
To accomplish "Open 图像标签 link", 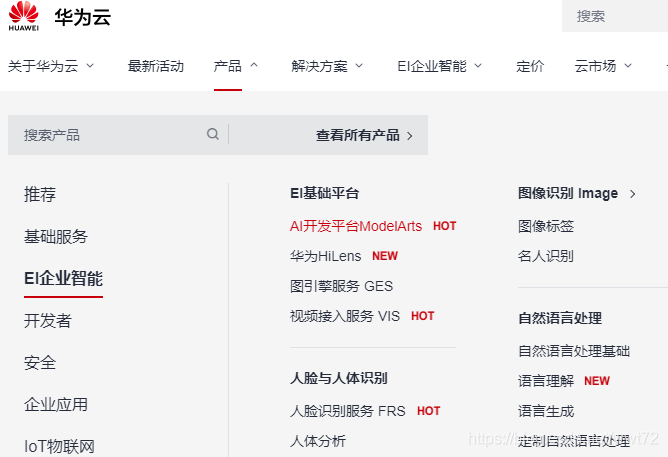I will coord(546,226).
